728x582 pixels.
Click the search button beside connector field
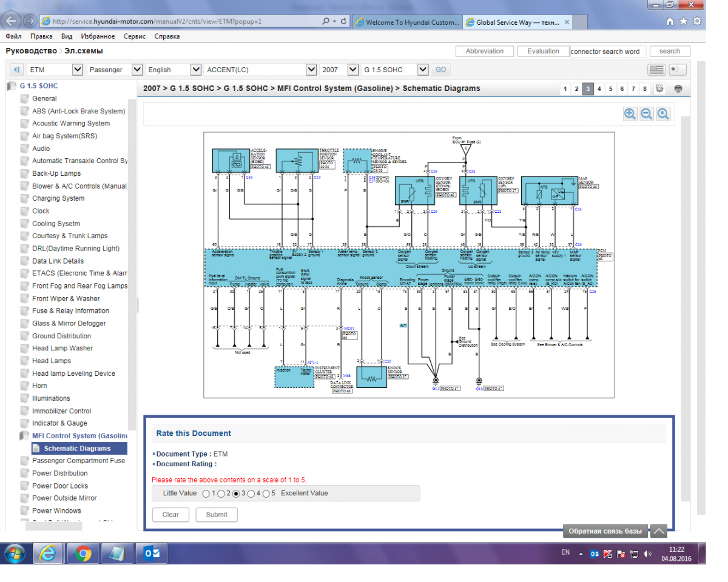[x=670, y=52]
